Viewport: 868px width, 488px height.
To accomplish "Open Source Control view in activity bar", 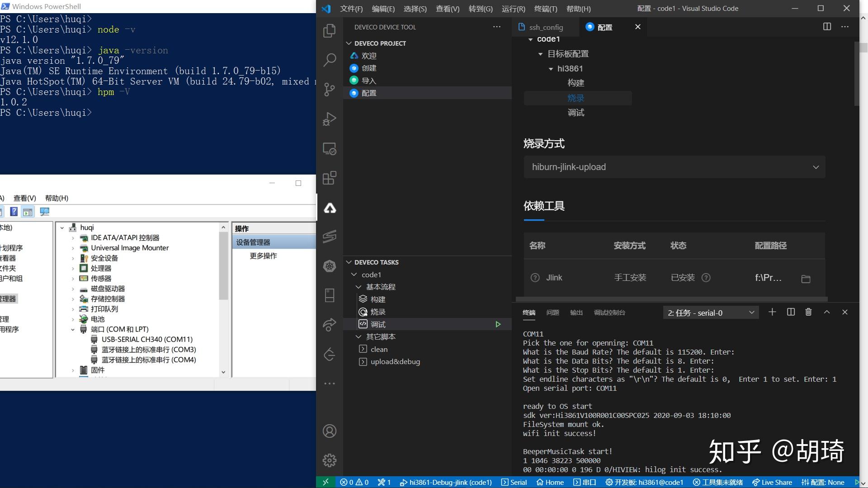I will tap(330, 90).
